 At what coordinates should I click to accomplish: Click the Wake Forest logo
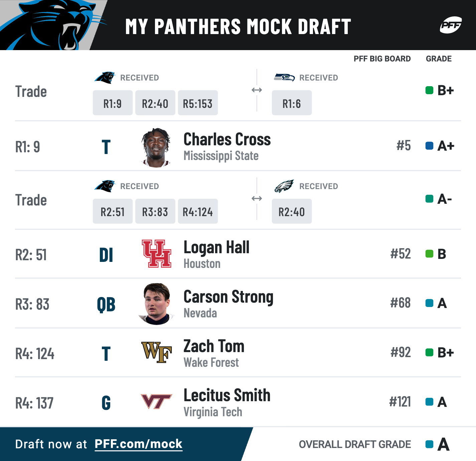[x=156, y=352]
